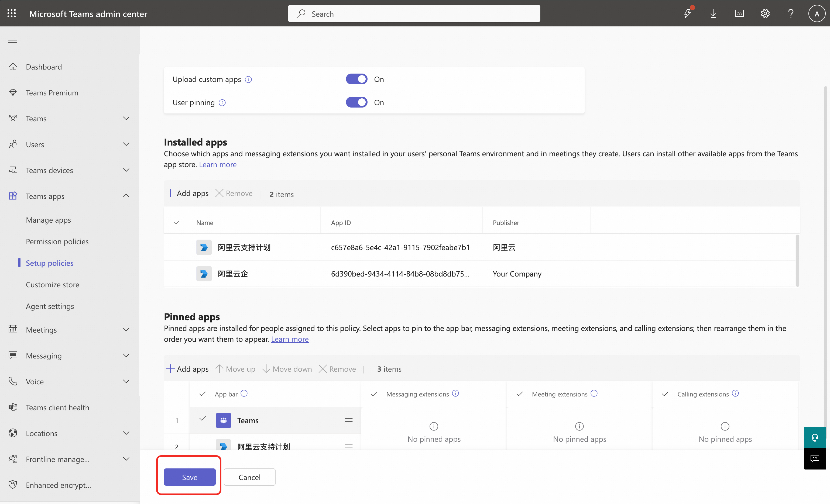The height and width of the screenshot is (504, 830).
Task: Click the Save button
Action: click(190, 477)
